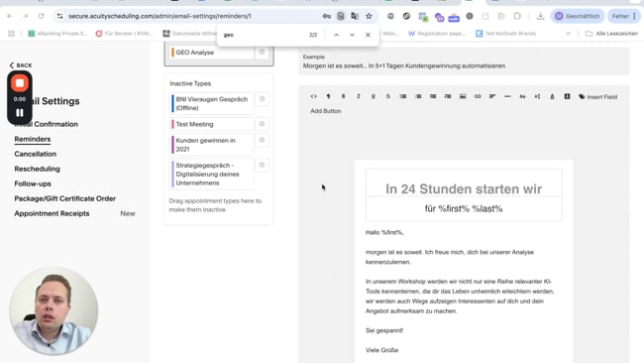Select GEO Analyse appointment type

212,53
